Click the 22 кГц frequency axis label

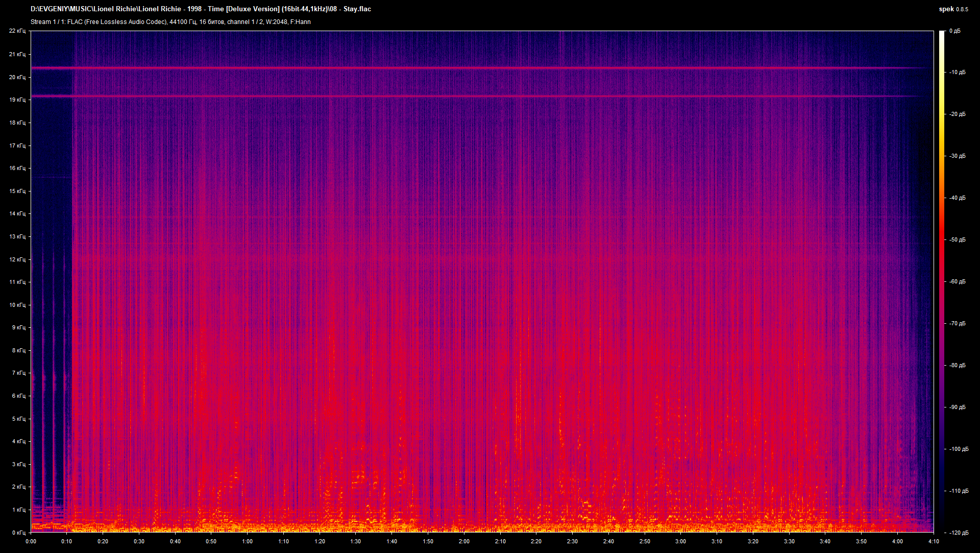(17, 31)
